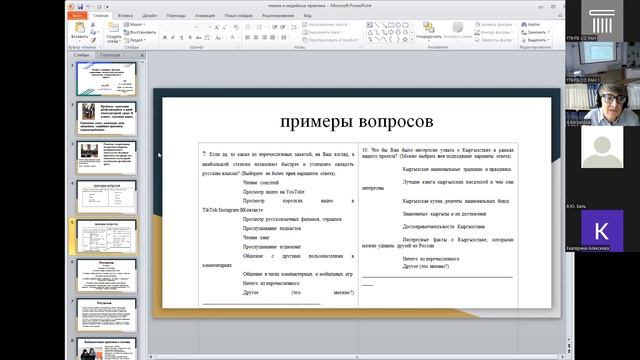The image size is (640, 360).
Task: Open the Shape Fill (Заливка фигуры) dropdown
Action: [494, 24]
